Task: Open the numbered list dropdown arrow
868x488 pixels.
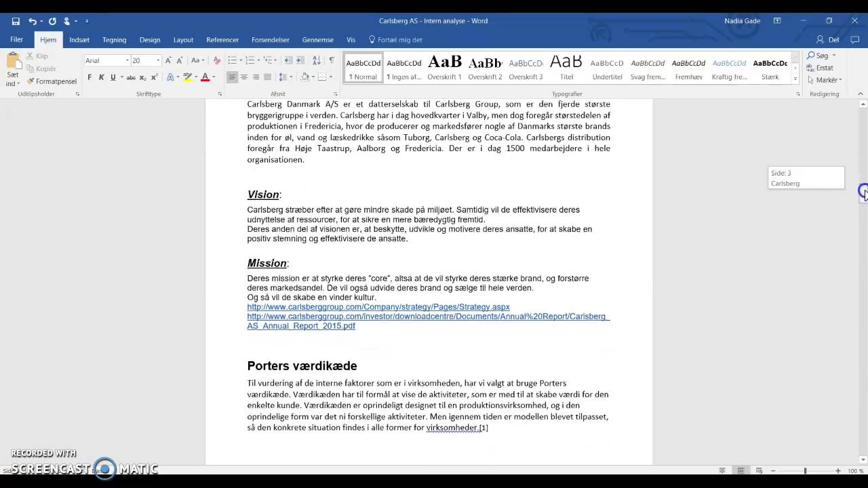Action: click(x=258, y=60)
